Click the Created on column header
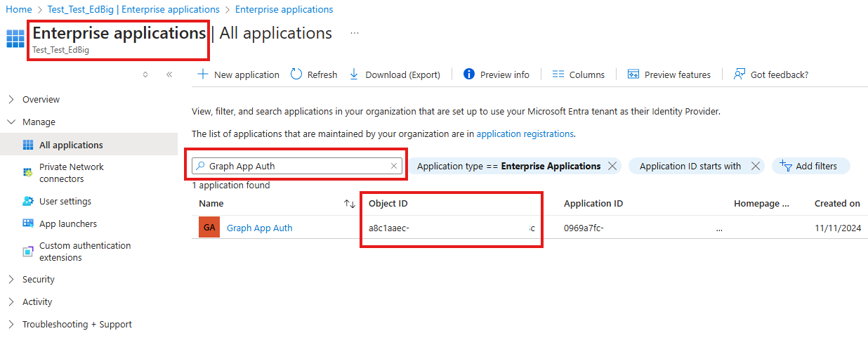Screen dimensions: 868x338 click(837, 203)
